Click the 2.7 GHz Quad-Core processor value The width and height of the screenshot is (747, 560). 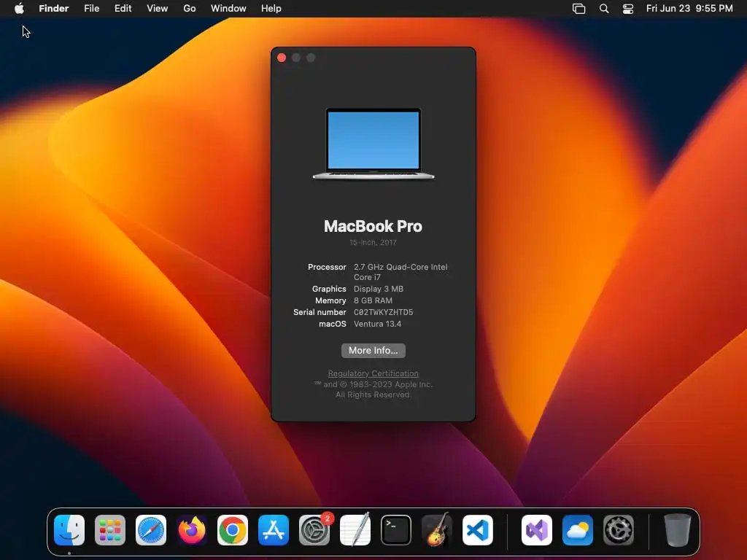[x=400, y=272]
